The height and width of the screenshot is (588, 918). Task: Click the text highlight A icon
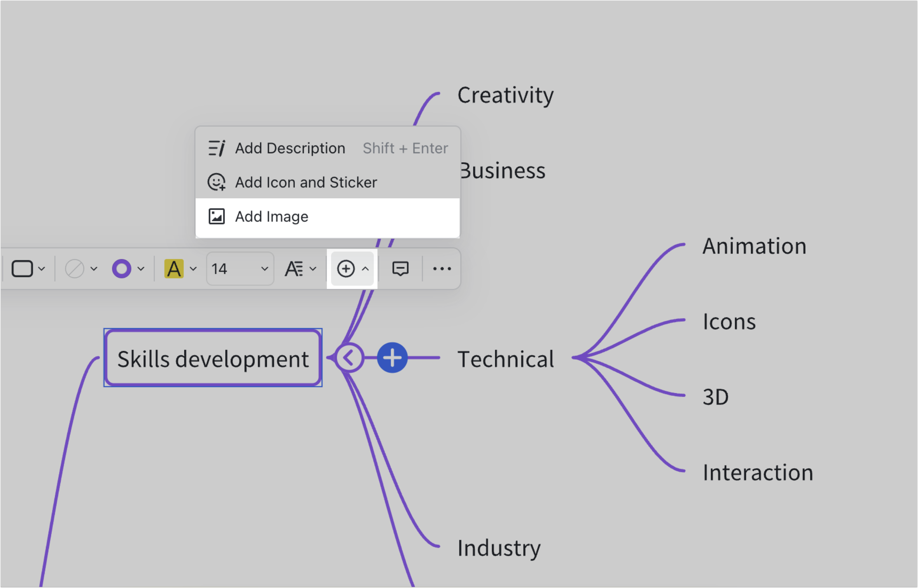coord(174,269)
